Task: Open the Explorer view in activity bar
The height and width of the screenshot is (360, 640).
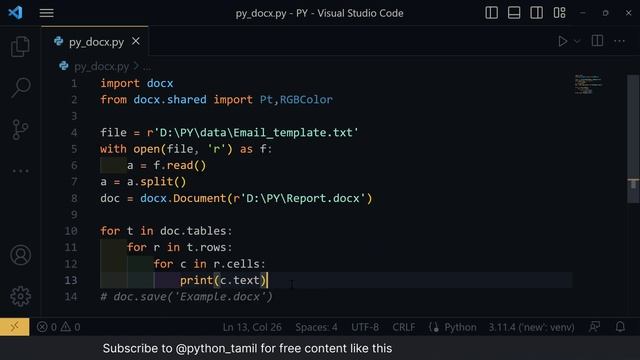Action: pyautogui.click(x=20, y=46)
